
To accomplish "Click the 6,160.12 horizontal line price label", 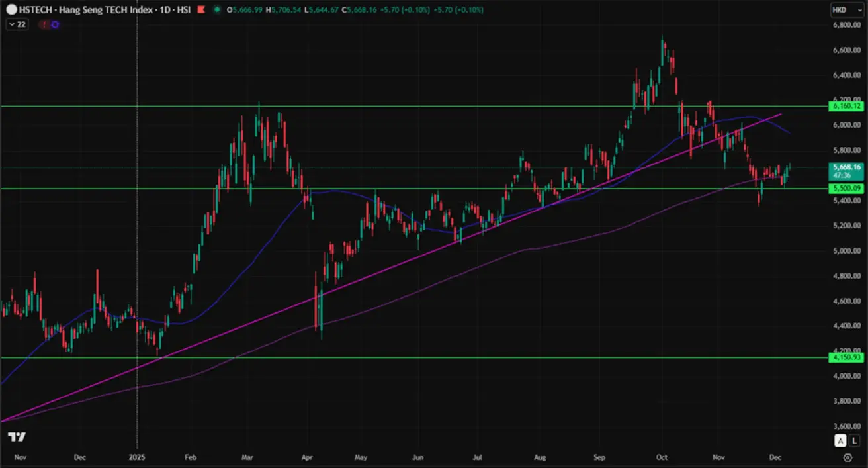I will click(847, 106).
